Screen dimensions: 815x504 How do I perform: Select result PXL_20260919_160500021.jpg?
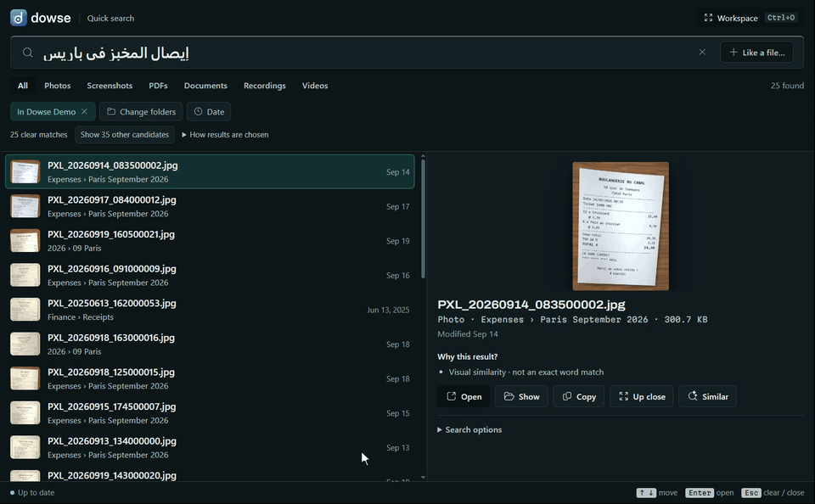click(x=210, y=241)
